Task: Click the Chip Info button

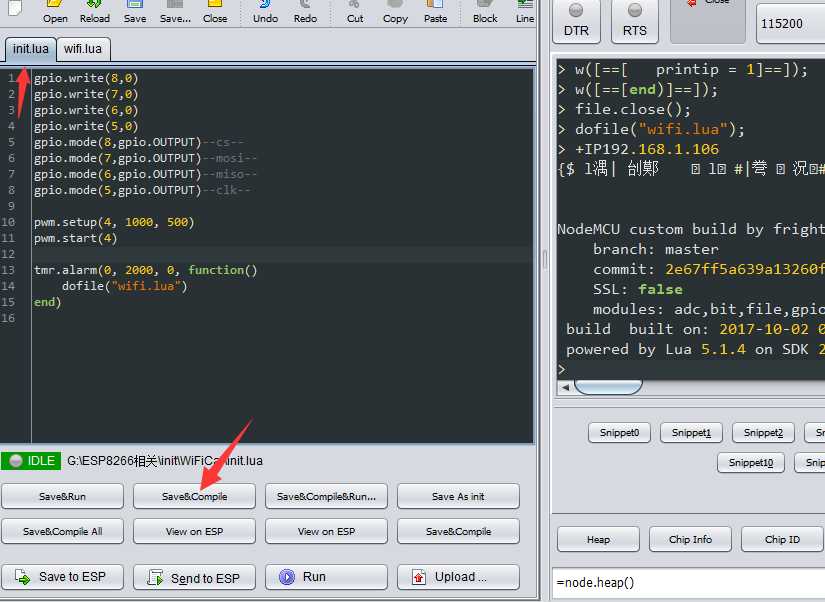Action: coord(690,539)
